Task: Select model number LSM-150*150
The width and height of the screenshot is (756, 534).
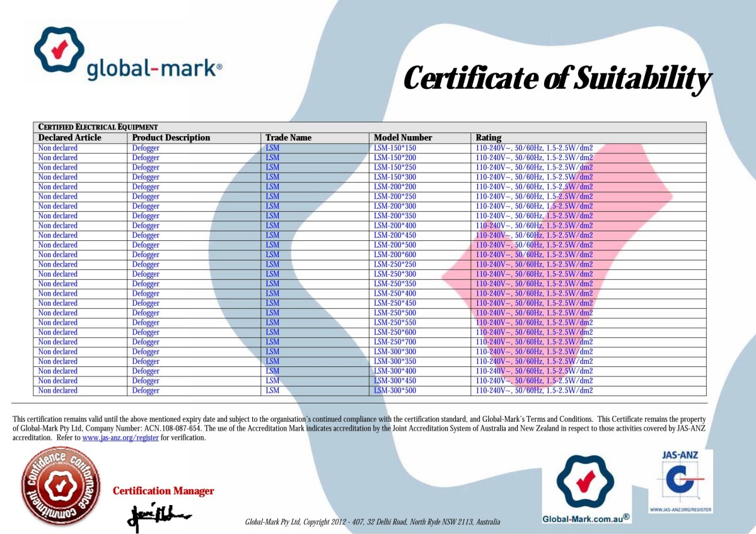Action: point(395,148)
